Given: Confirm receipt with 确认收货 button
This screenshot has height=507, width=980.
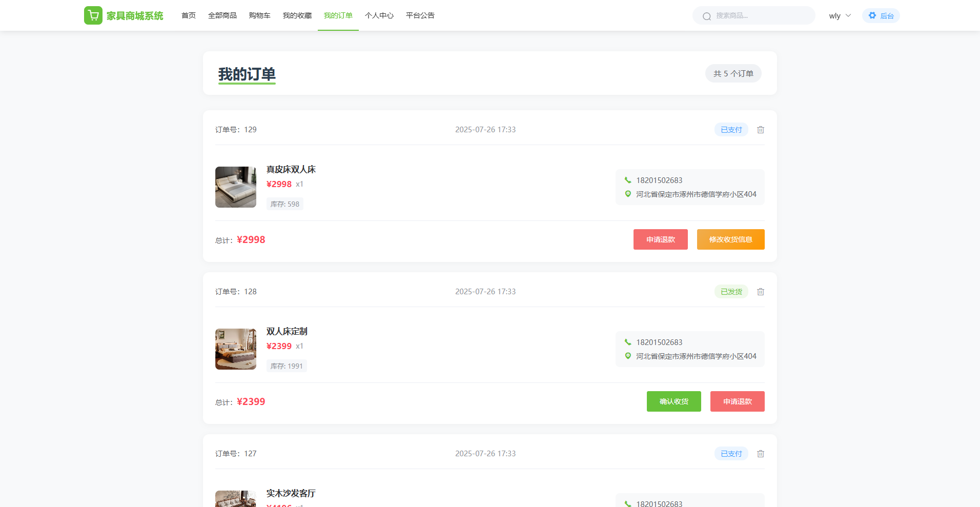Looking at the screenshot, I should (x=673, y=401).
